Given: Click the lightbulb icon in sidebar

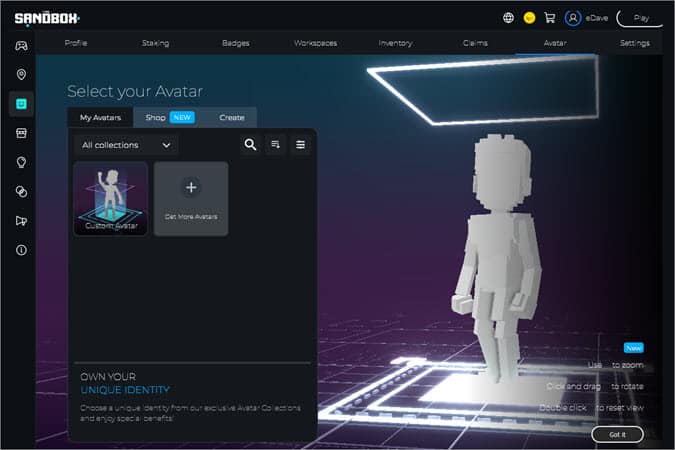Looking at the screenshot, I should (21, 162).
